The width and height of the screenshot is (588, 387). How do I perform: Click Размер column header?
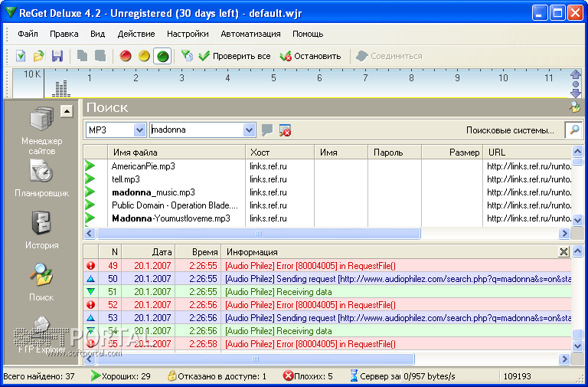point(452,153)
